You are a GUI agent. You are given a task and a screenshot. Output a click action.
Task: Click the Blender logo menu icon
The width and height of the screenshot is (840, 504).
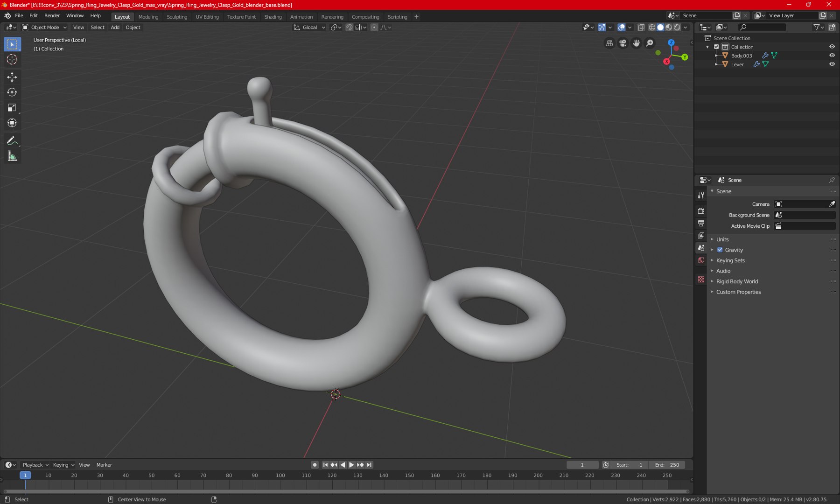[x=7, y=16]
